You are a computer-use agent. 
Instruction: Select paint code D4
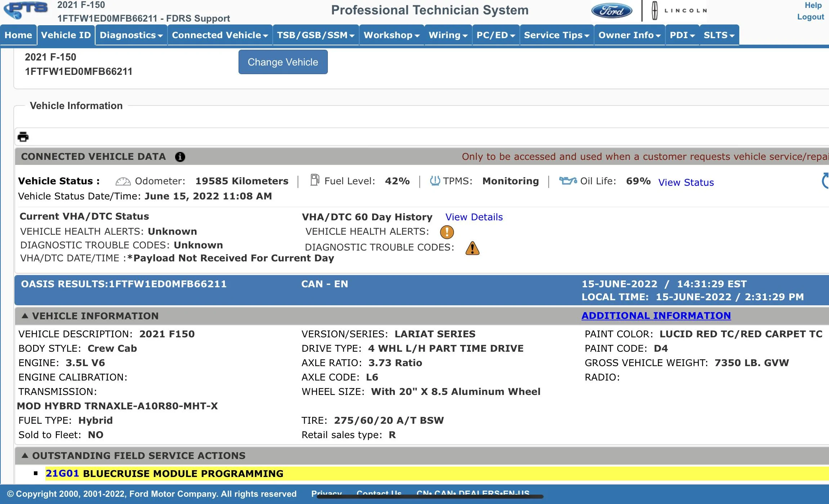click(661, 348)
